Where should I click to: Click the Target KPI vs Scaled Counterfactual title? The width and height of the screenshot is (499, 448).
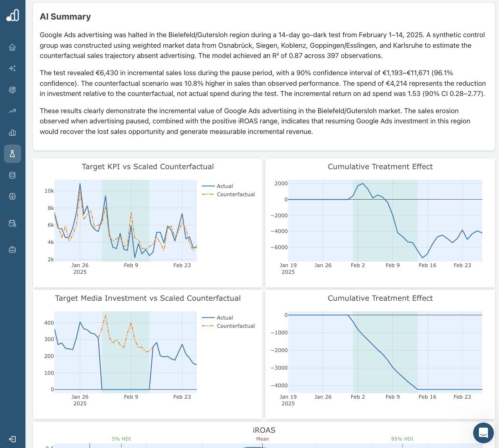148,166
